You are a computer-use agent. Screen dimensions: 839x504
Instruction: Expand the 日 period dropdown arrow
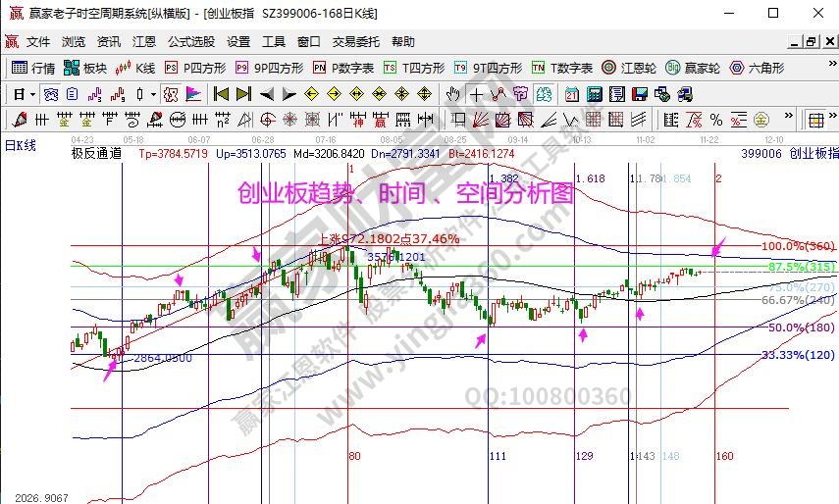(x=32, y=94)
